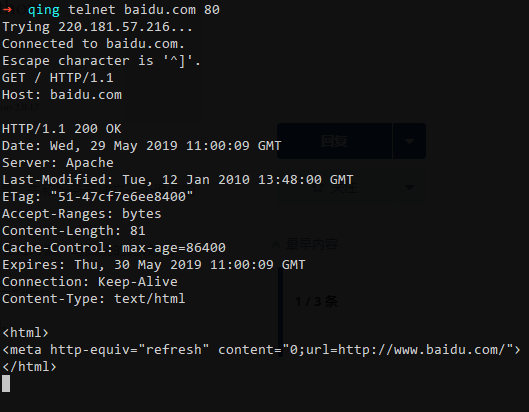Click the faint 回复 button
Image resolution: width=529 pixels, height=412 pixels.
coord(334,141)
